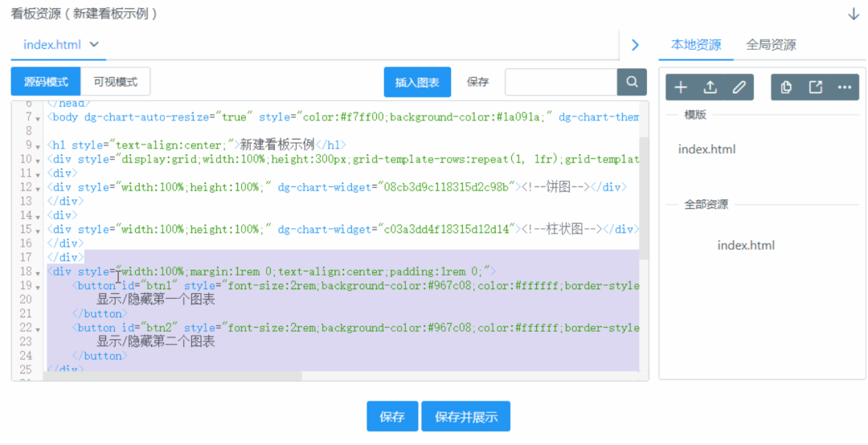868x445 pixels.
Task: Click the upload resource icon
Action: 710,88
